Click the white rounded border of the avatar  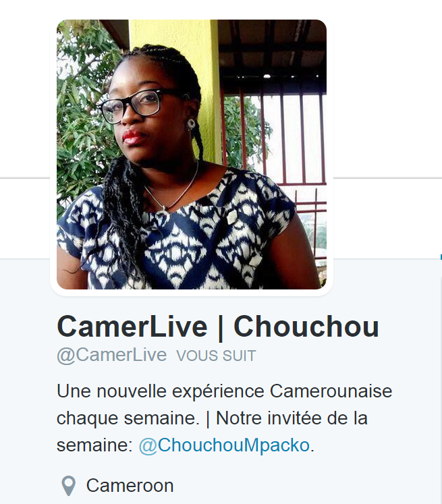tap(192, 293)
